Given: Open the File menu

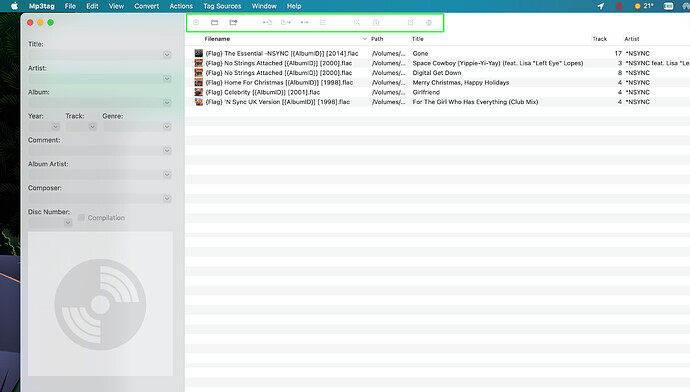Looking at the screenshot, I should click(x=70, y=6).
